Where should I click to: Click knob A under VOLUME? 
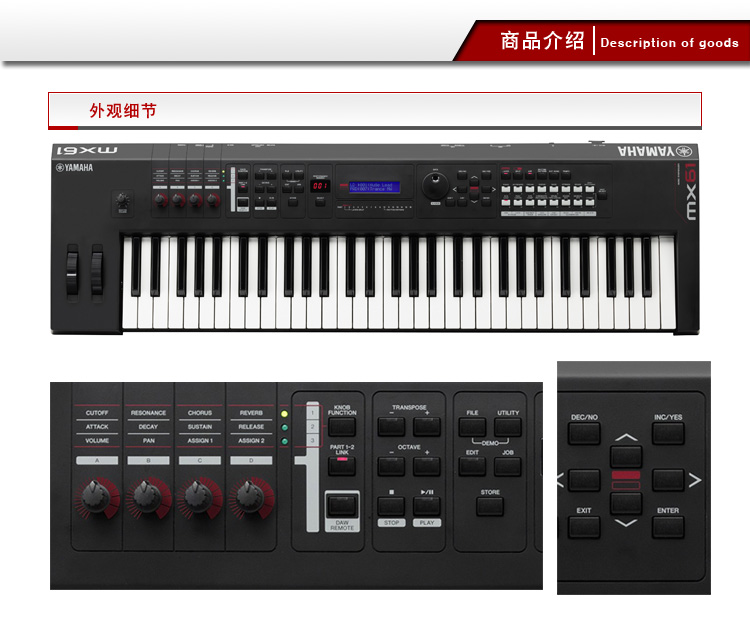click(97, 497)
